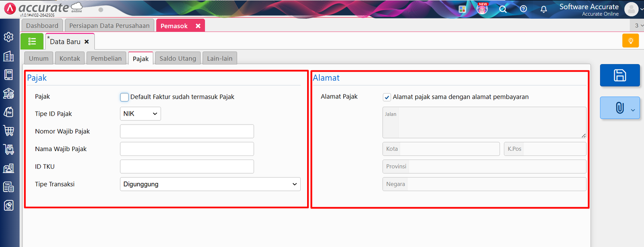Open the Tipe Transaksi Digunggung dropdown
This screenshot has height=247, width=644.
(210, 184)
